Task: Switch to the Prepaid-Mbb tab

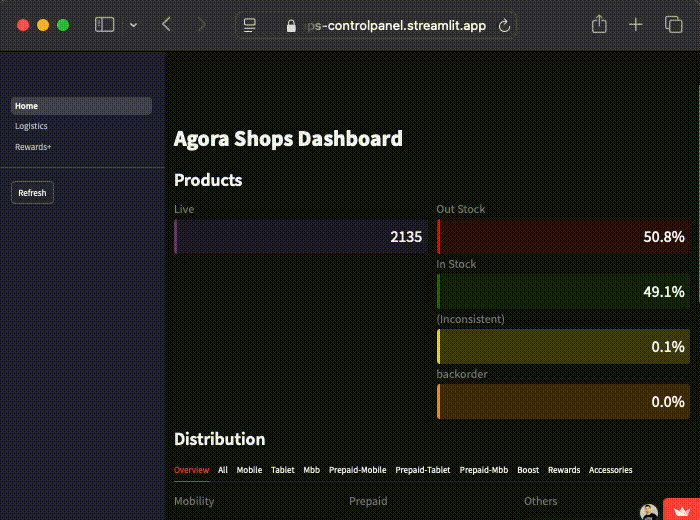Action: tap(483, 470)
